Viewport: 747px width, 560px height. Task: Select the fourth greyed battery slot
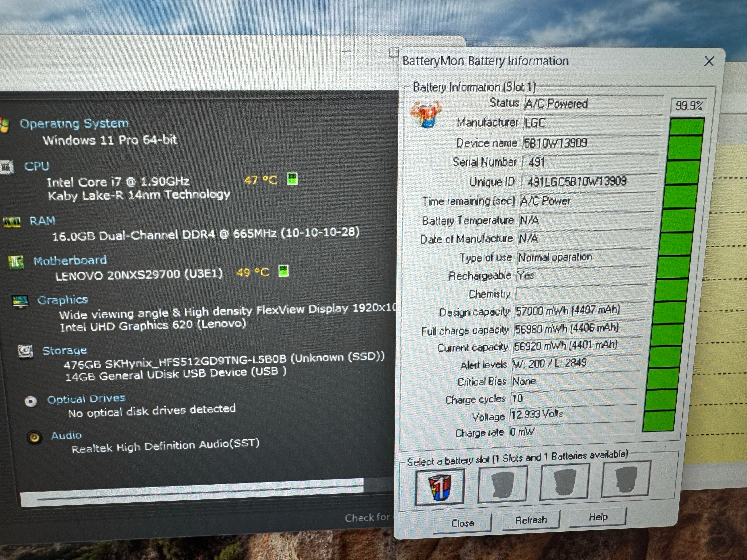coord(626,480)
